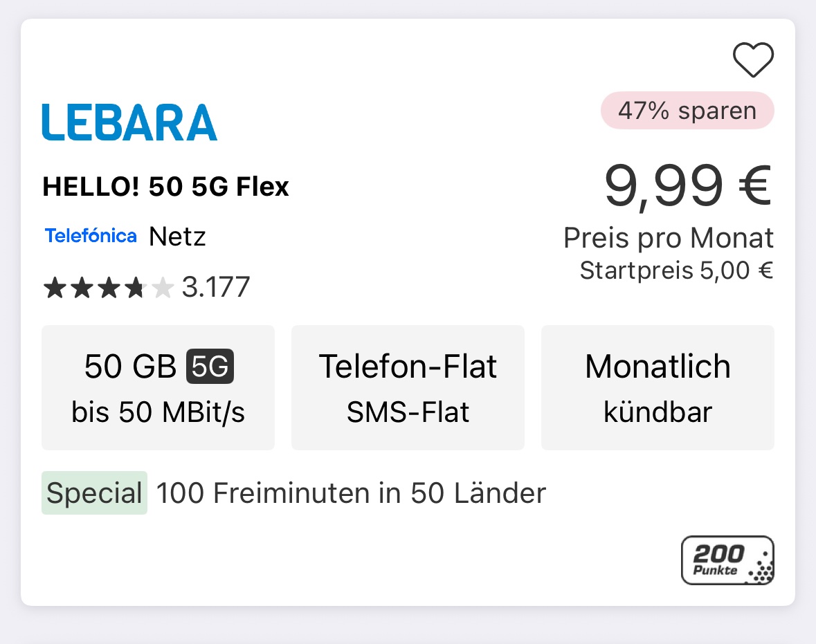Select the Monatlich kündbar tile
Image resolution: width=816 pixels, height=644 pixels.
[x=658, y=387]
